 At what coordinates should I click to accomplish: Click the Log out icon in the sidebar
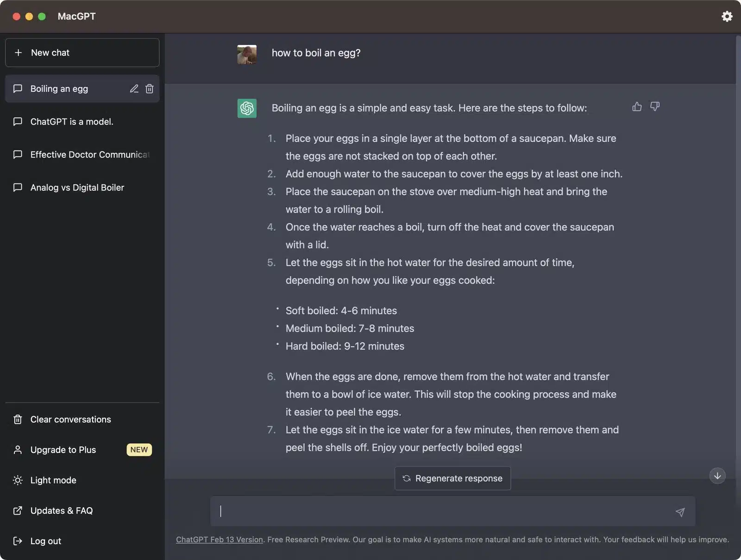[17, 541]
